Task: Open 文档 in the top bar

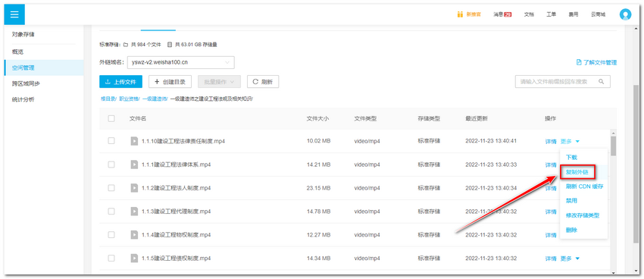Action: 529,14
